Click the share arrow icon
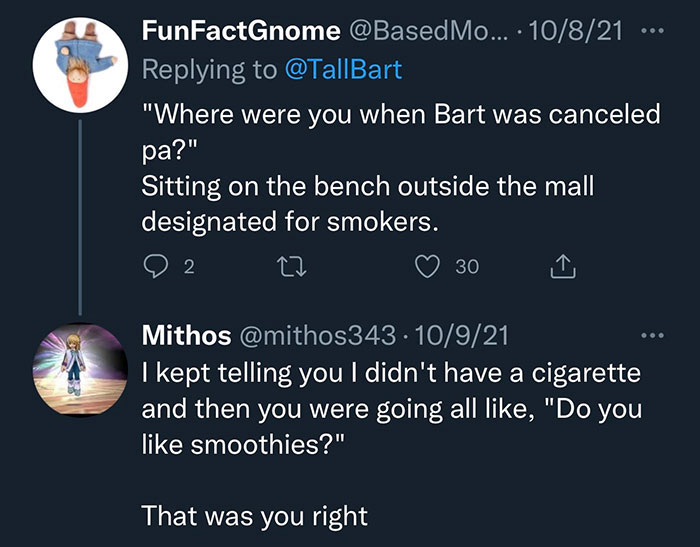The width and height of the screenshot is (700, 547). pyautogui.click(x=559, y=266)
